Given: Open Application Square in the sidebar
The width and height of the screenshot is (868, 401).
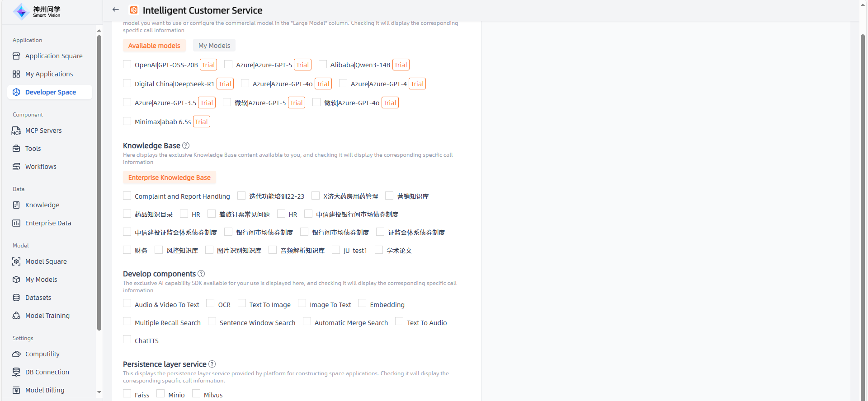Looking at the screenshot, I should [54, 56].
